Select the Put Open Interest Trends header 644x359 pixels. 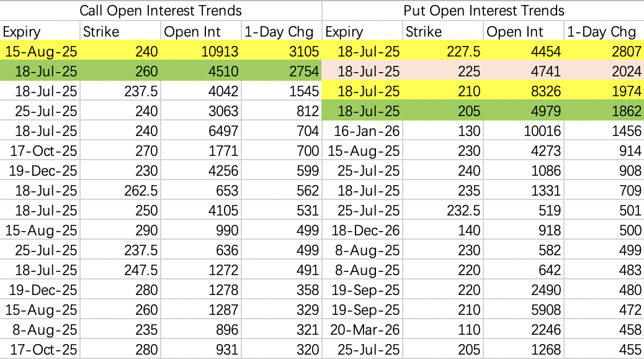(x=483, y=11)
